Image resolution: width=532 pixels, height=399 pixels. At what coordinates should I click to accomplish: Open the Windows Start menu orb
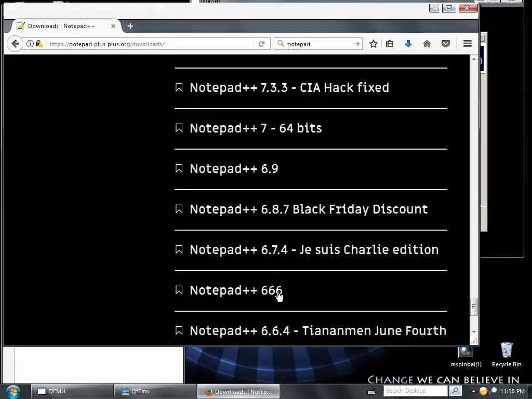[x=12, y=392]
